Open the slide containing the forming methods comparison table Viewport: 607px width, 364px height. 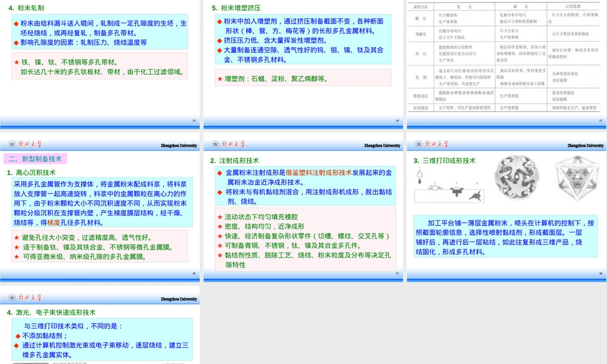click(507, 64)
